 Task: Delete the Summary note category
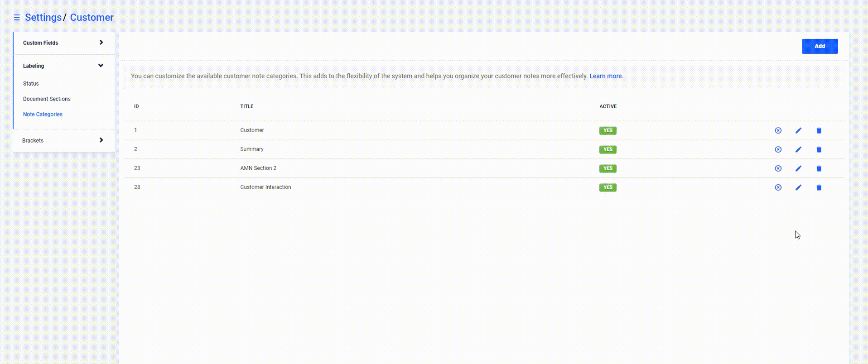(x=819, y=149)
